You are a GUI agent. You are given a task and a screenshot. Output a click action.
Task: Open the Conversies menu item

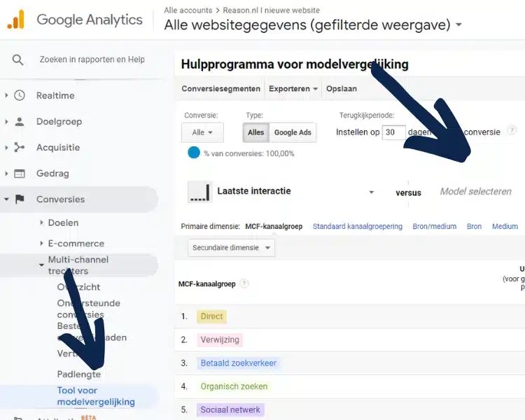coord(61,199)
